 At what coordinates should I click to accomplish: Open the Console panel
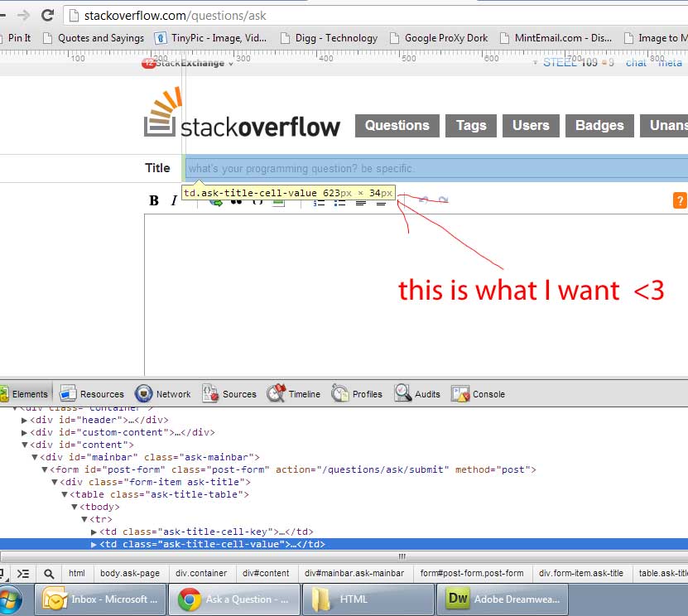(487, 393)
